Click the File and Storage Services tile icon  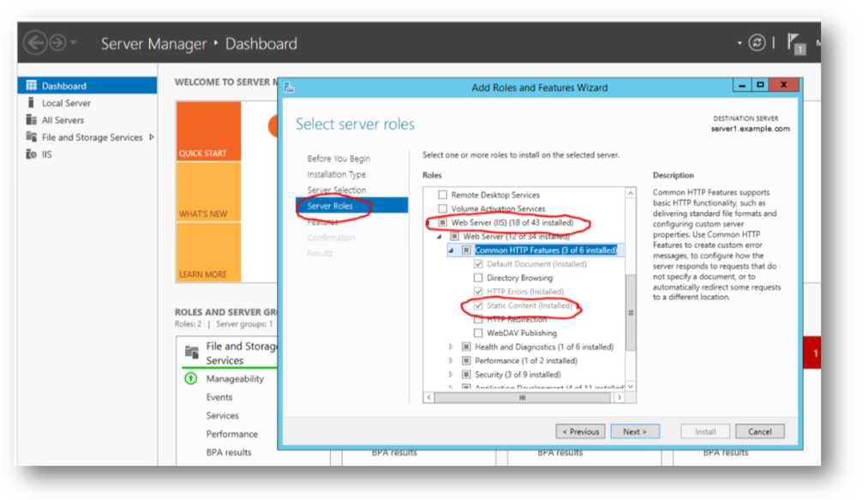point(192,352)
